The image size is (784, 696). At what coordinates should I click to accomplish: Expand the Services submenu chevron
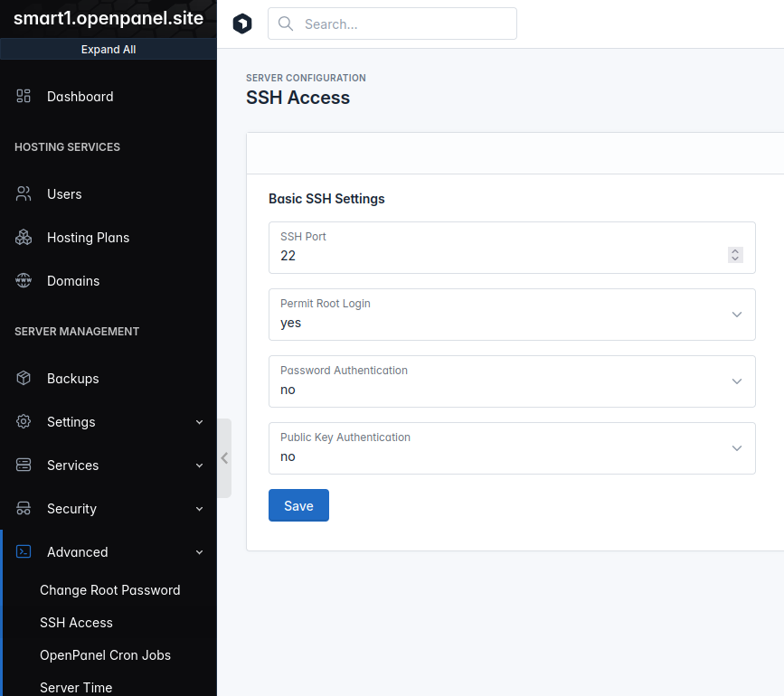(x=200, y=466)
